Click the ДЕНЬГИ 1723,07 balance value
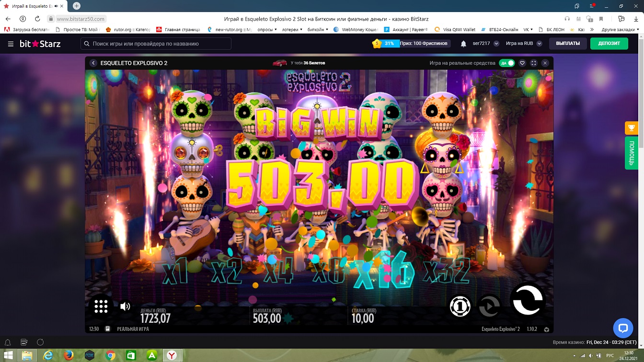This screenshot has width=644, height=362. [155, 318]
